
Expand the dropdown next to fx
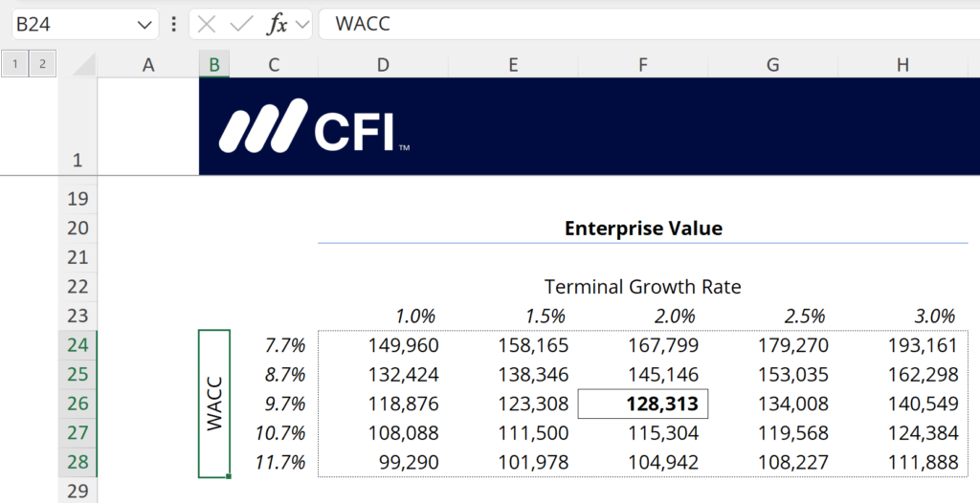tap(302, 25)
